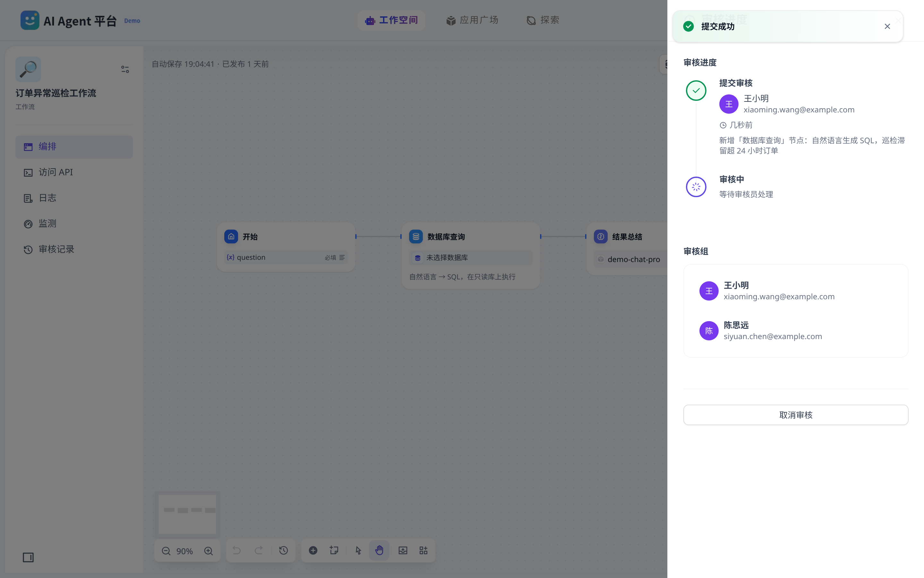Open 监测 in the sidebar

click(74, 223)
